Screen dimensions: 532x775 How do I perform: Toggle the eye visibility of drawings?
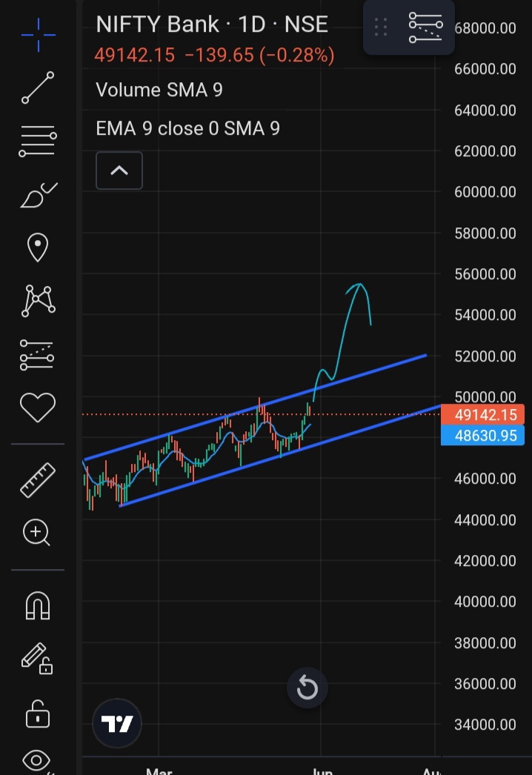(x=37, y=760)
